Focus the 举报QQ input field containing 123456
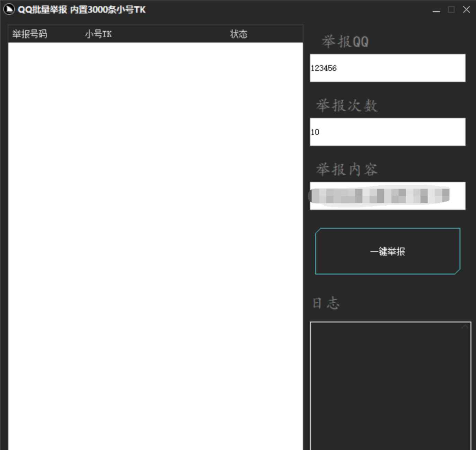The image size is (476, 450). 388,68
